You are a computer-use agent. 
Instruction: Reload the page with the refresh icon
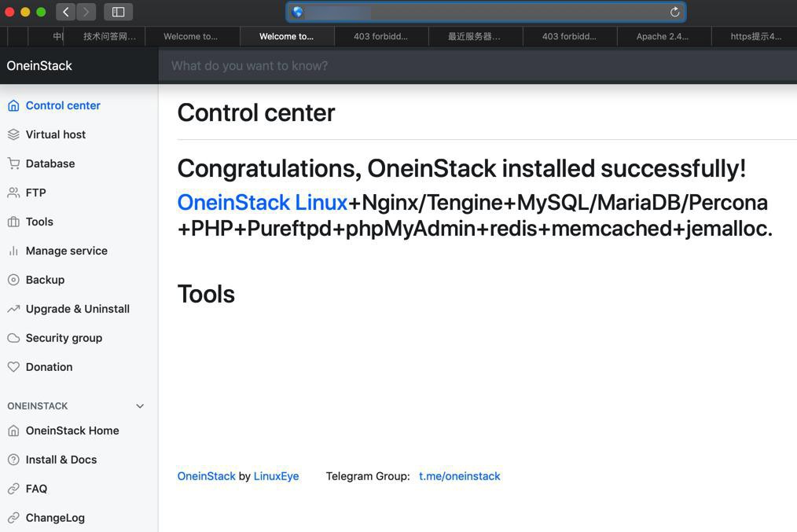pos(674,12)
